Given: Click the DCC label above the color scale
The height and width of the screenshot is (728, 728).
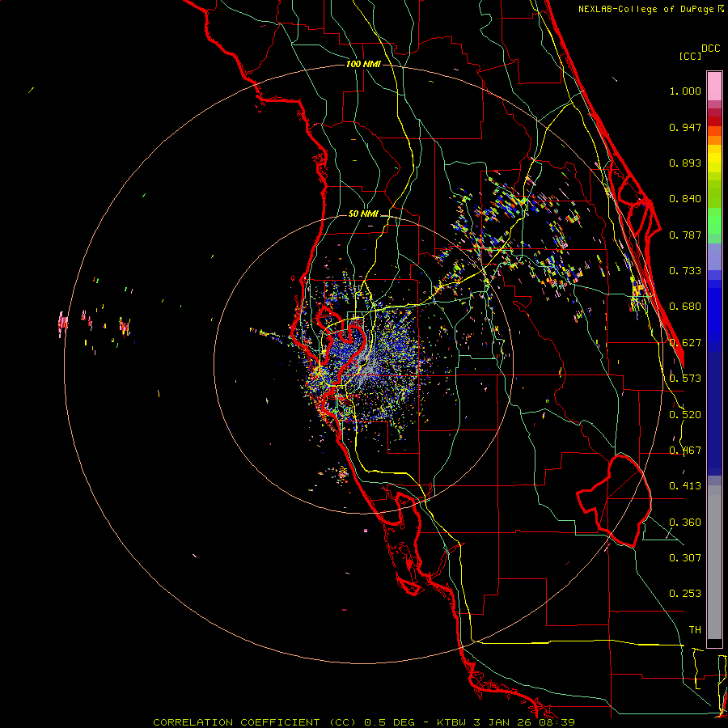Looking at the screenshot, I should click(711, 49).
